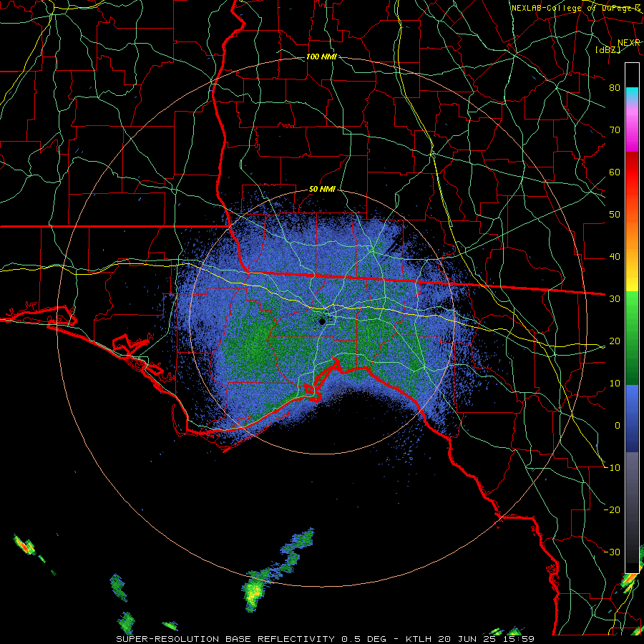644x644 pixels.
Task: Click the 10 value on the dBZ scale
Action: click(615, 384)
